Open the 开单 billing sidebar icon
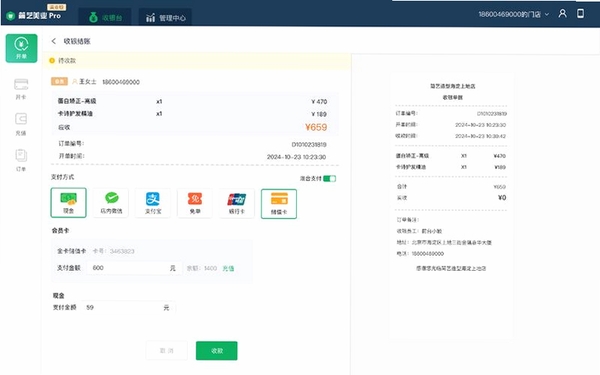Image resolution: width=600 pixels, height=375 pixels. tap(21, 48)
